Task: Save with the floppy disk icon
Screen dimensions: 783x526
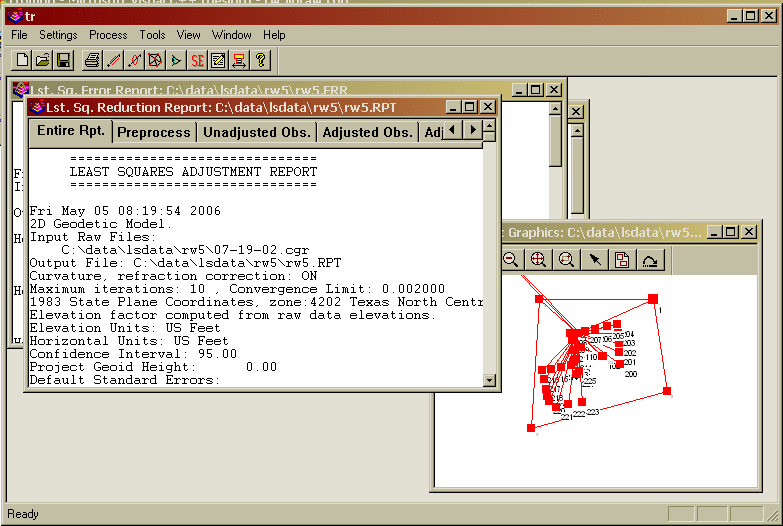Action: pyautogui.click(x=63, y=60)
